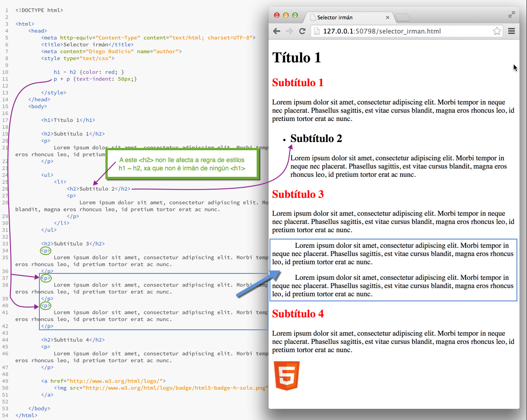Click the browser back arrow
This screenshot has height=420, width=527.
click(x=277, y=31)
